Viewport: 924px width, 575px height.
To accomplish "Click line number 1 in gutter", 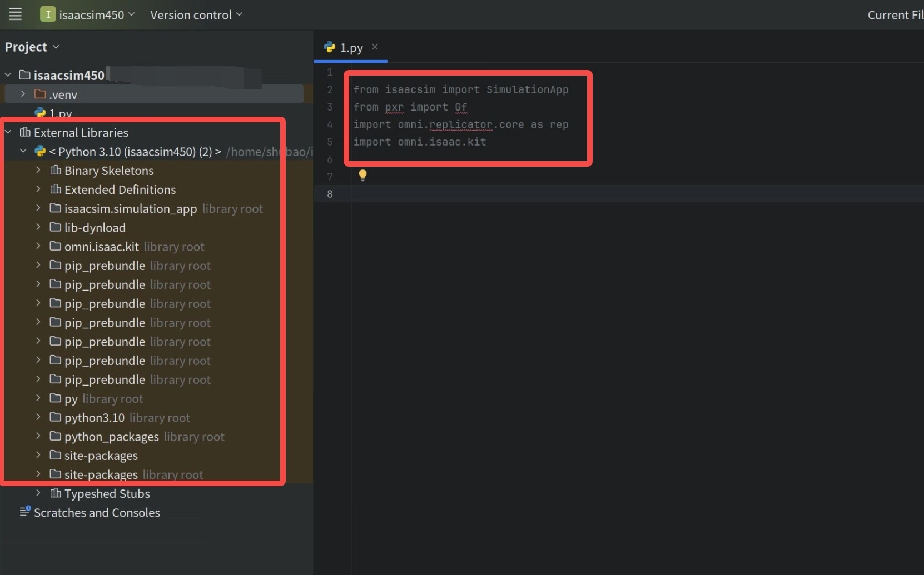I will (330, 72).
